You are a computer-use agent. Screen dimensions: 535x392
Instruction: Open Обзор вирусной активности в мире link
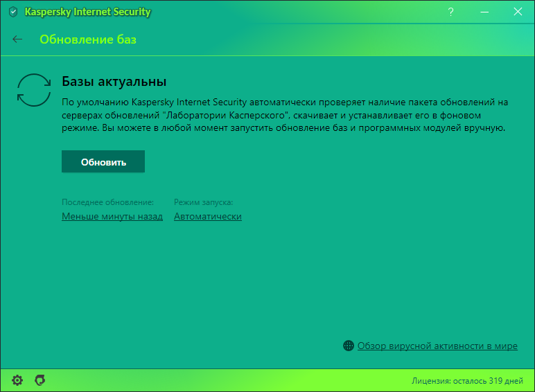click(x=437, y=346)
